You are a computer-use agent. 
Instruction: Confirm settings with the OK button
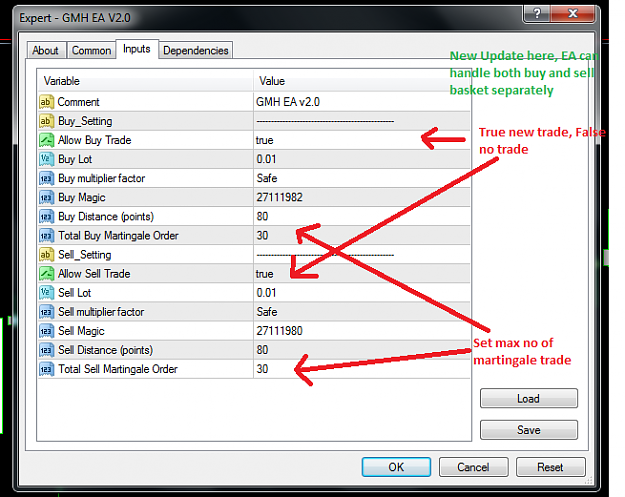pyautogui.click(x=396, y=467)
